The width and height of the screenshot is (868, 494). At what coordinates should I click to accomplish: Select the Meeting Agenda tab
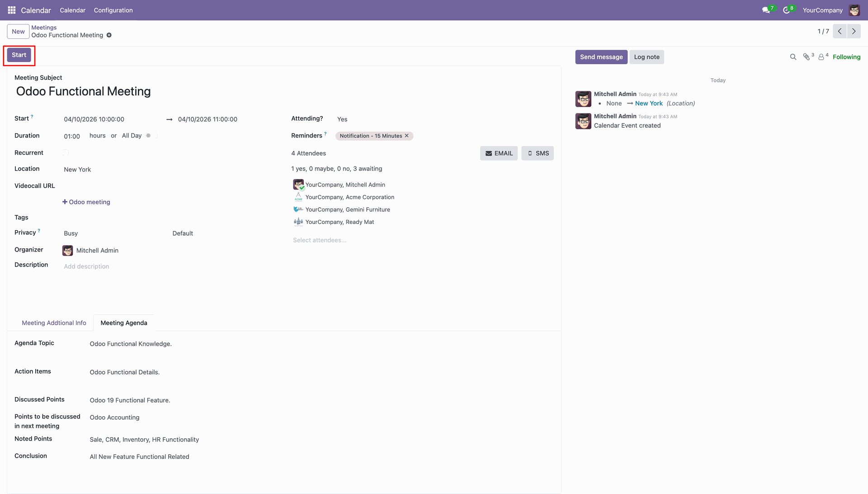[124, 323]
